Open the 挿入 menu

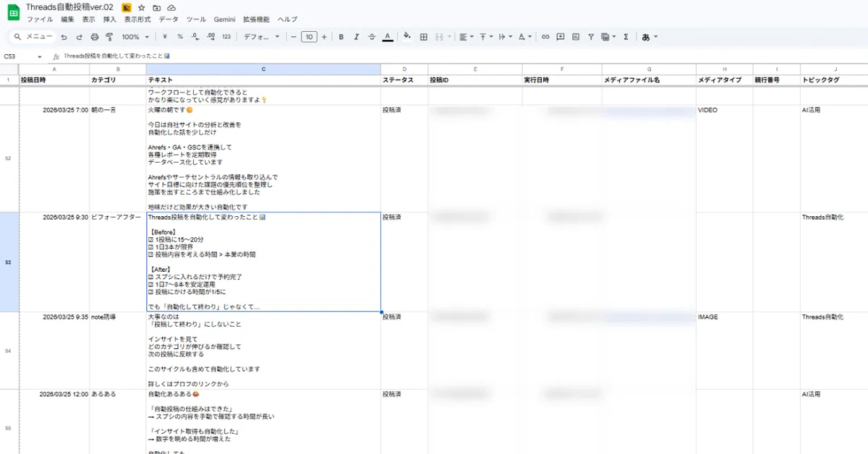[109, 20]
